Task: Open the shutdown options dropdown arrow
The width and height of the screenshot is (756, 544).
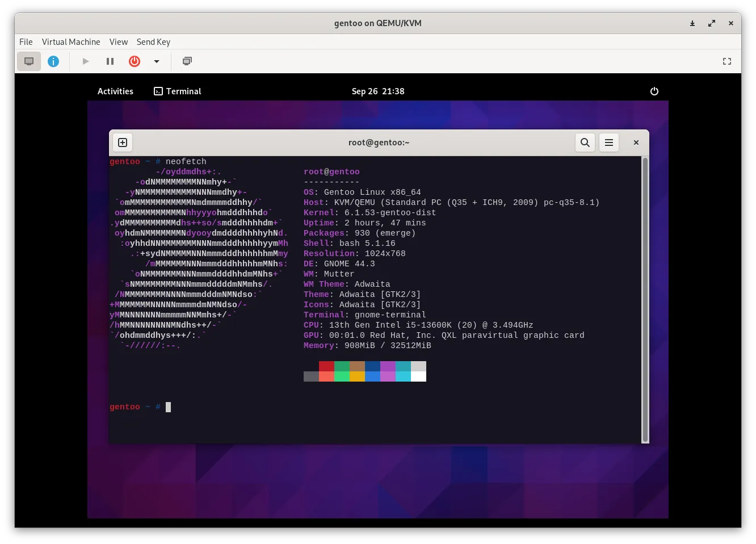Action: coord(157,61)
